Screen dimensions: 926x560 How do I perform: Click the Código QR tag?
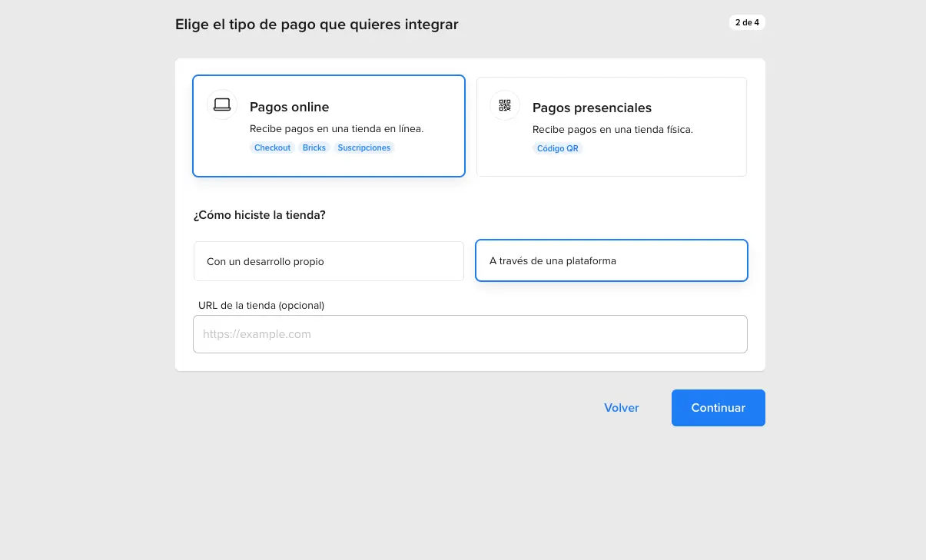pyautogui.click(x=558, y=148)
